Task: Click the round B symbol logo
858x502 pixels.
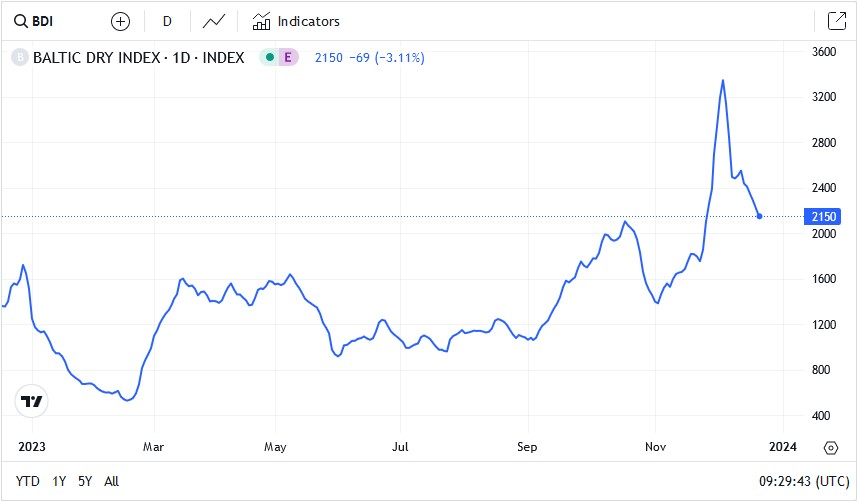Action: coord(19,58)
